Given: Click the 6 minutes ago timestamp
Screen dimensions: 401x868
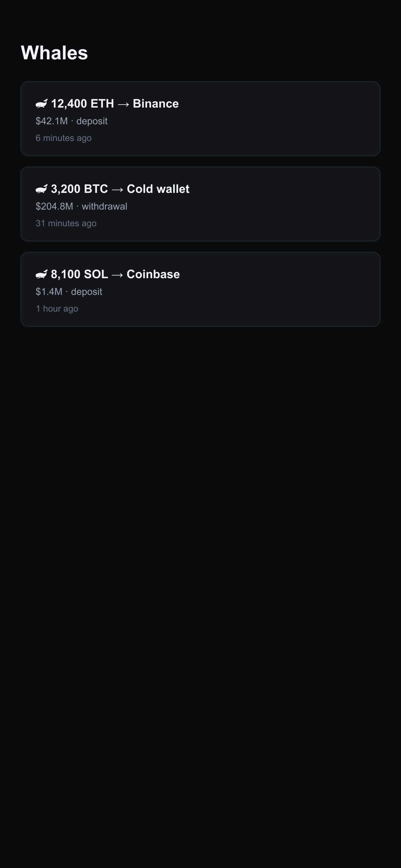Looking at the screenshot, I should [x=63, y=138].
